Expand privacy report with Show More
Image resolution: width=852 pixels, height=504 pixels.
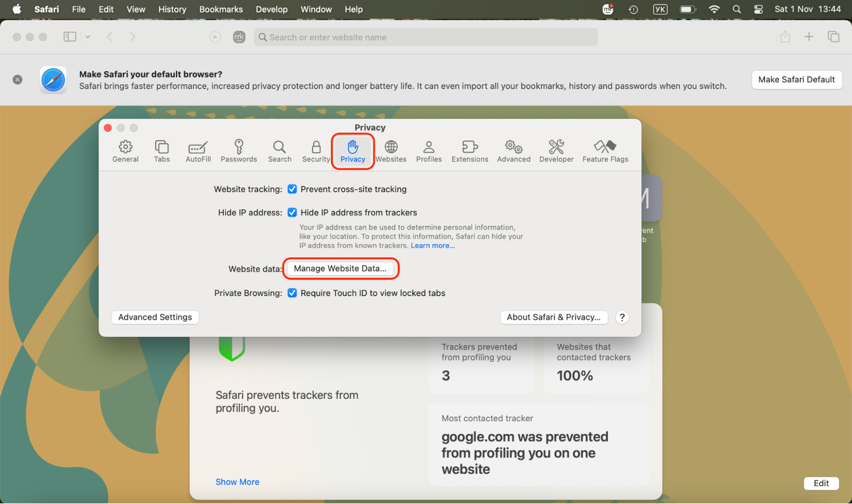click(x=237, y=481)
